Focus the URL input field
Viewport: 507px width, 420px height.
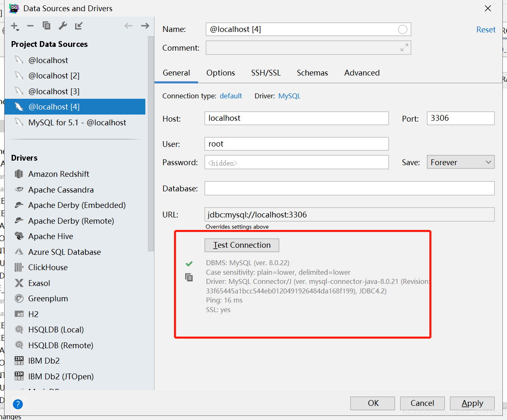(x=350, y=215)
